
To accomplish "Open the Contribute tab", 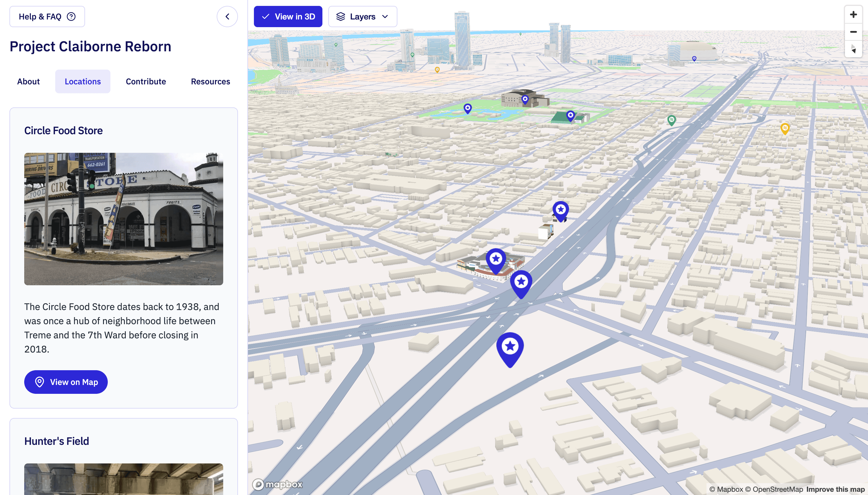I will pos(146,81).
